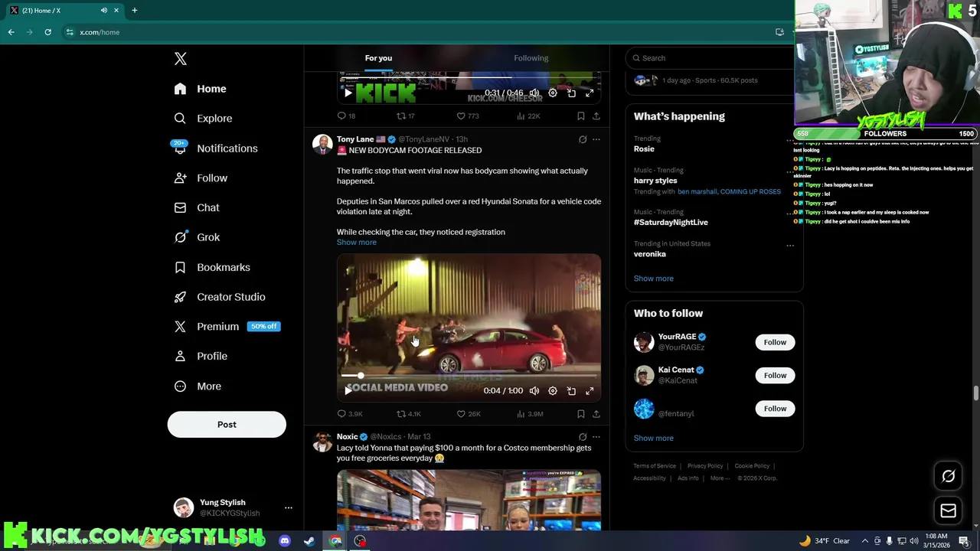Reload the page in the browser
Viewport: 980px width, 551px height.
pos(47,32)
